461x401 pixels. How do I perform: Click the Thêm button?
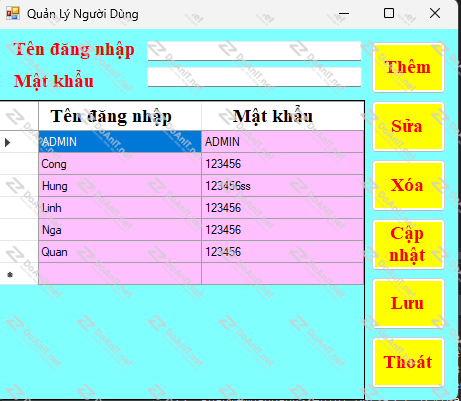(408, 68)
